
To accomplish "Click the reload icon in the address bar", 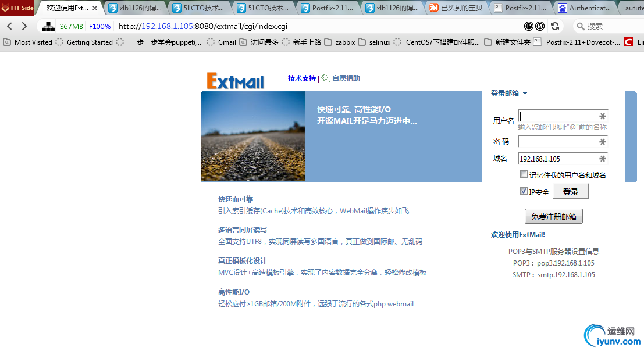I will (x=555, y=26).
